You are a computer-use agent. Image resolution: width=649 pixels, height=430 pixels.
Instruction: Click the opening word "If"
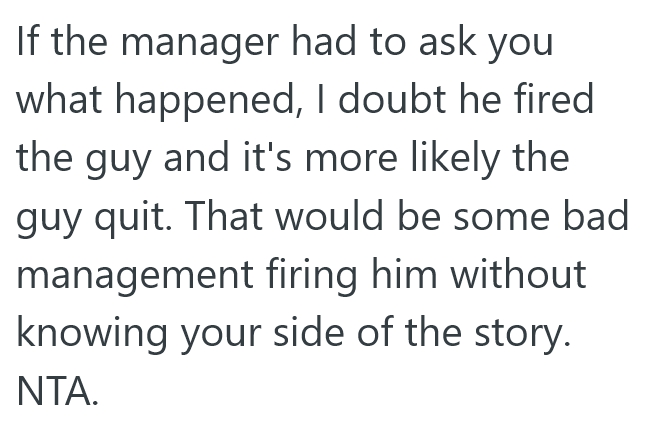click(28, 44)
